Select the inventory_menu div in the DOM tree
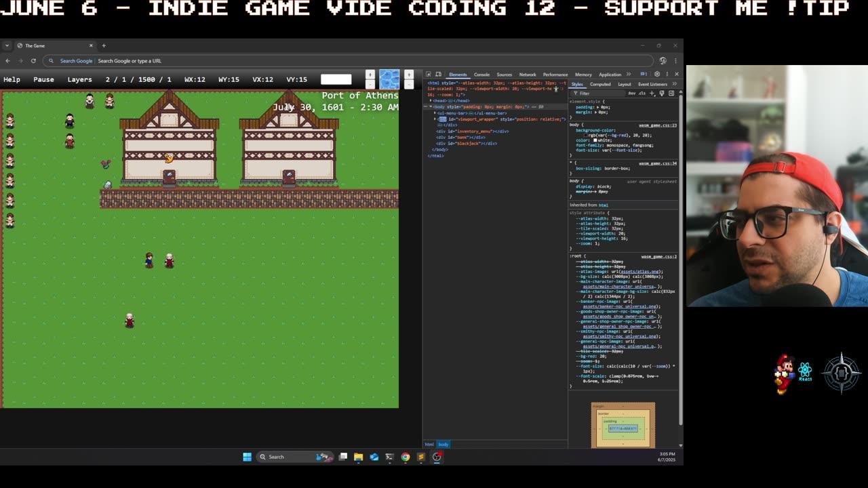The width and height of the screenshot is (868, 488). click(473, 131)
